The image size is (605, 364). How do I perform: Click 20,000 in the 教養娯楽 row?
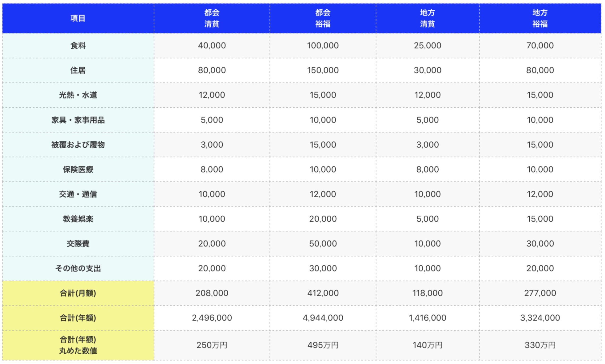323,219
